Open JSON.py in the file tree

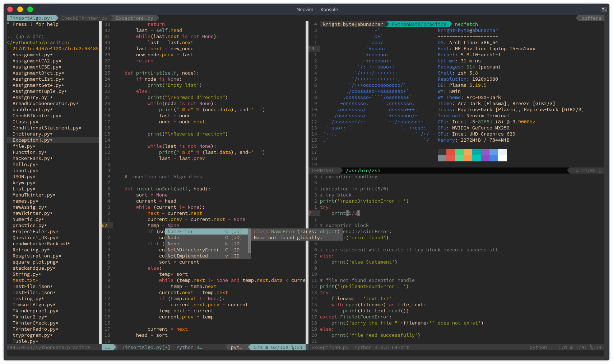pos(24,176)
